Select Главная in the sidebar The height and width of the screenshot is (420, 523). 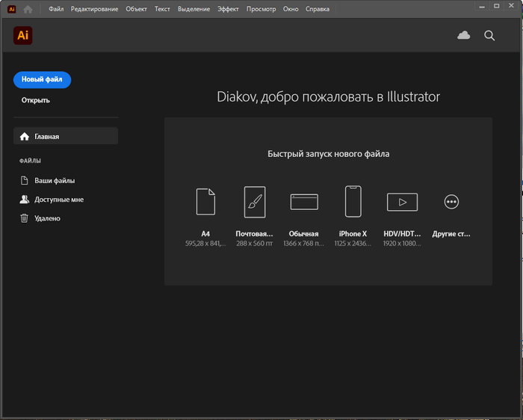(x=66, y=136)
